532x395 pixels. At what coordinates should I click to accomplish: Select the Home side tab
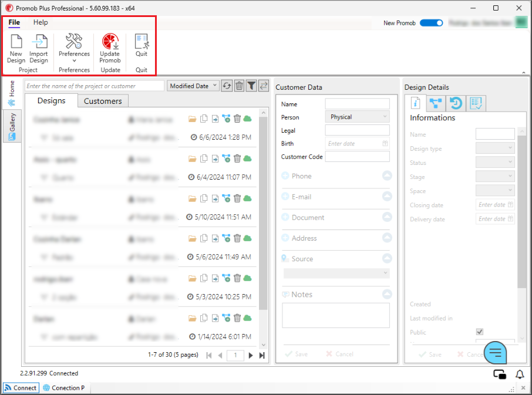coord(12,93)
